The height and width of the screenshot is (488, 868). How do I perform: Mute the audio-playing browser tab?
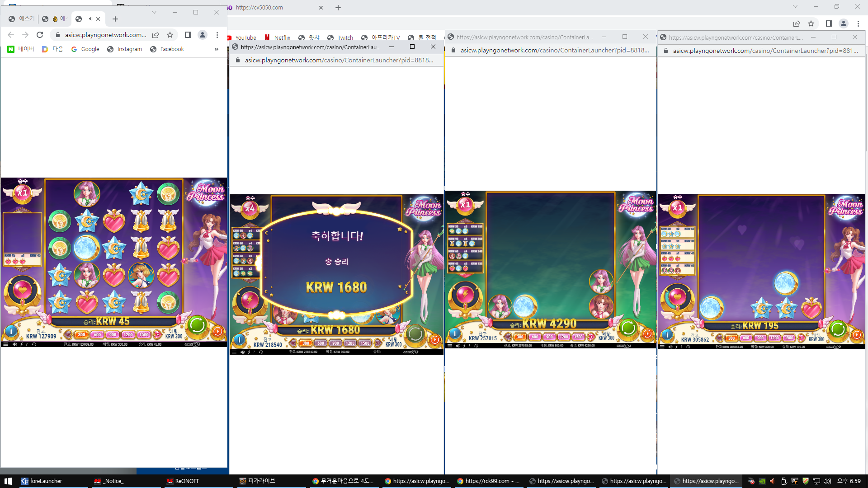click(91, 19)
